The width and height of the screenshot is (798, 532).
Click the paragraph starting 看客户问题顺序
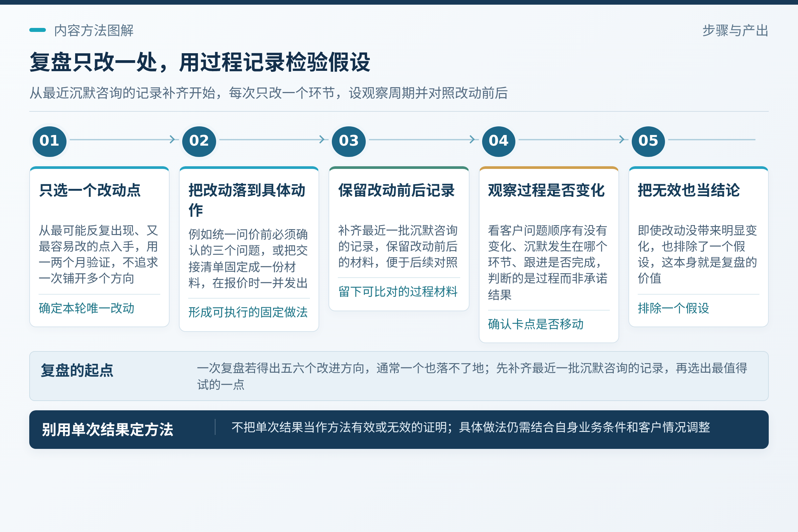[548, 262]
